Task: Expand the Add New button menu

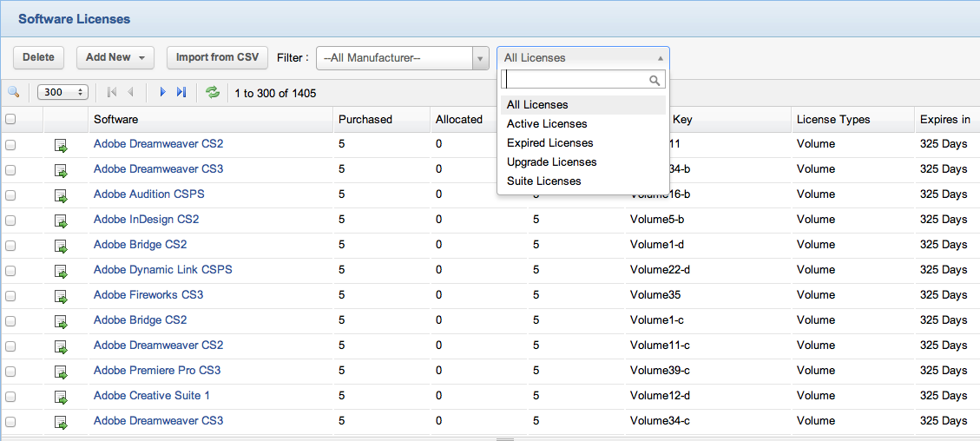Action: point(115,57)
